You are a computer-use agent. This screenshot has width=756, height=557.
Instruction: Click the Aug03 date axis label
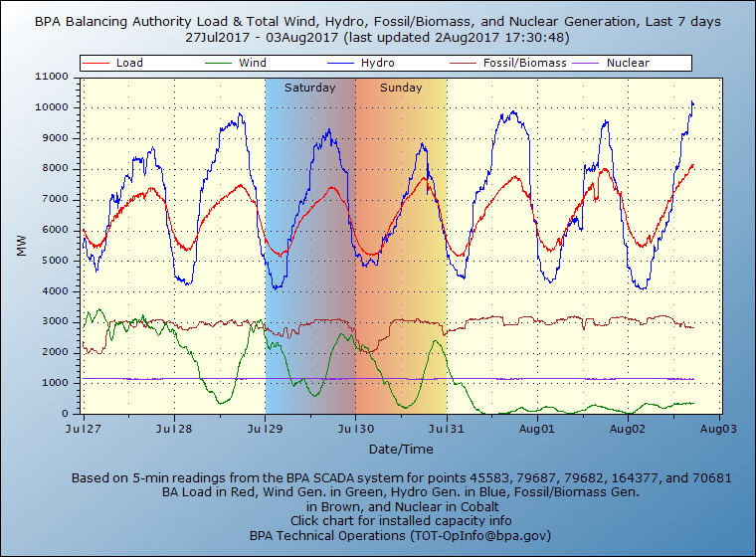coord(718,429)
